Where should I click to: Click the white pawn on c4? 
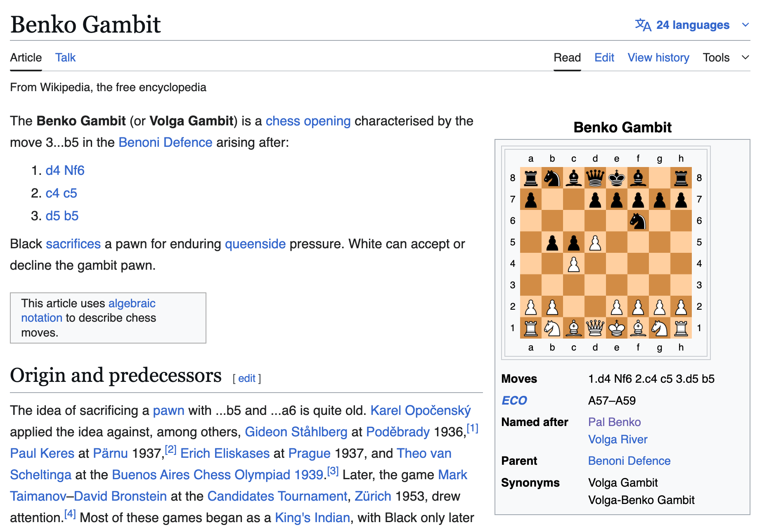[573, 264]
